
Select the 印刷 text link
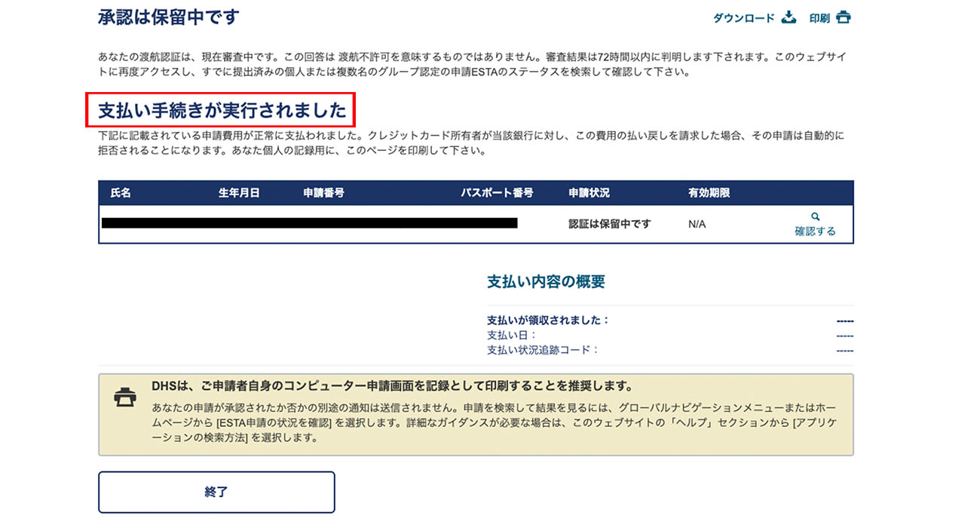click(x=819, y=18)
